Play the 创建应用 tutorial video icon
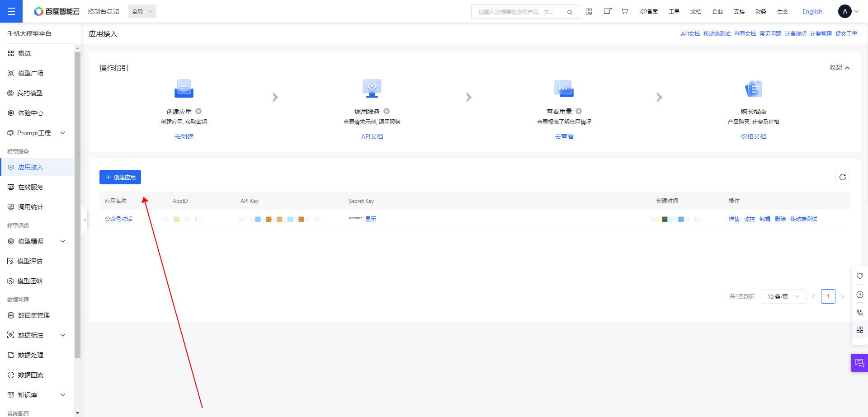868x417 pixels. (x=198, y=111)
